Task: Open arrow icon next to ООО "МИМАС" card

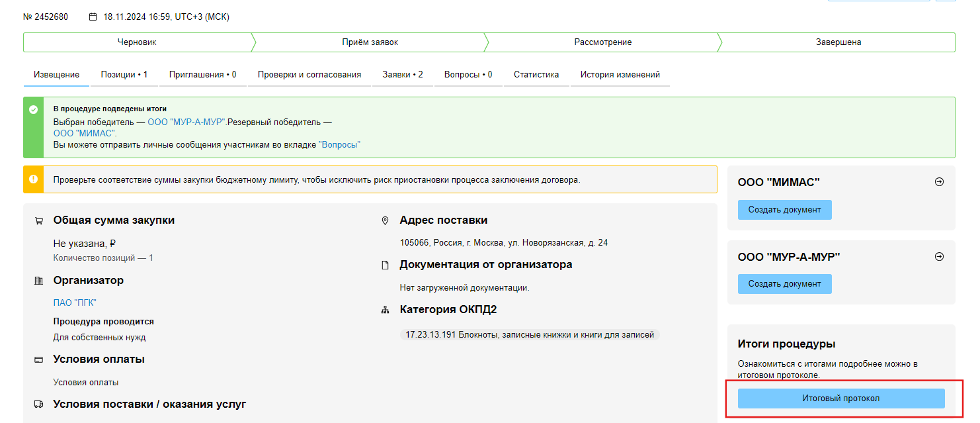Action: point(939,182)
